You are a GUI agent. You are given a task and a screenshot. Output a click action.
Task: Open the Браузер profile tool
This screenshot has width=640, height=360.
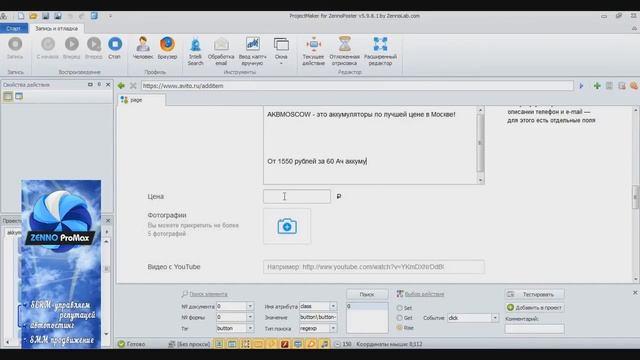167,48
